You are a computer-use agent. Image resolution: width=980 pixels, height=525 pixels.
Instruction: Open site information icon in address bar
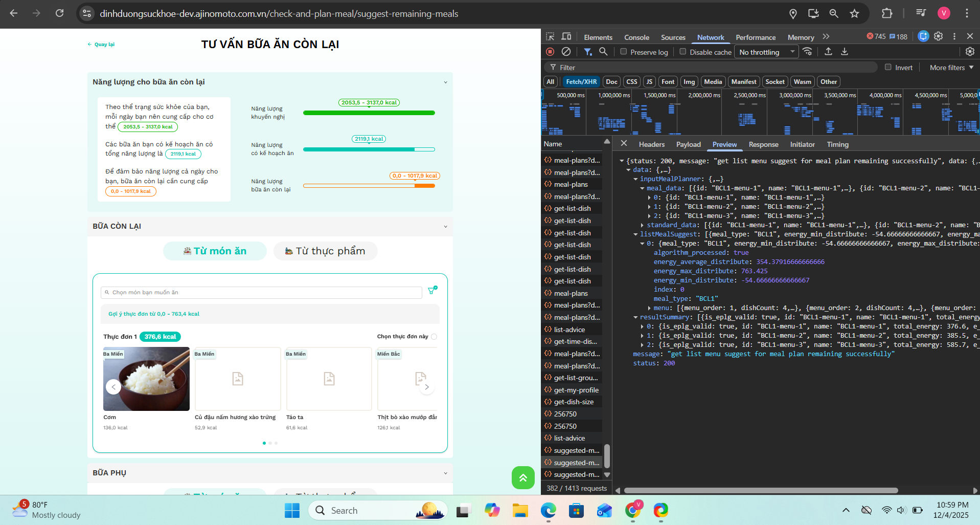87,14
